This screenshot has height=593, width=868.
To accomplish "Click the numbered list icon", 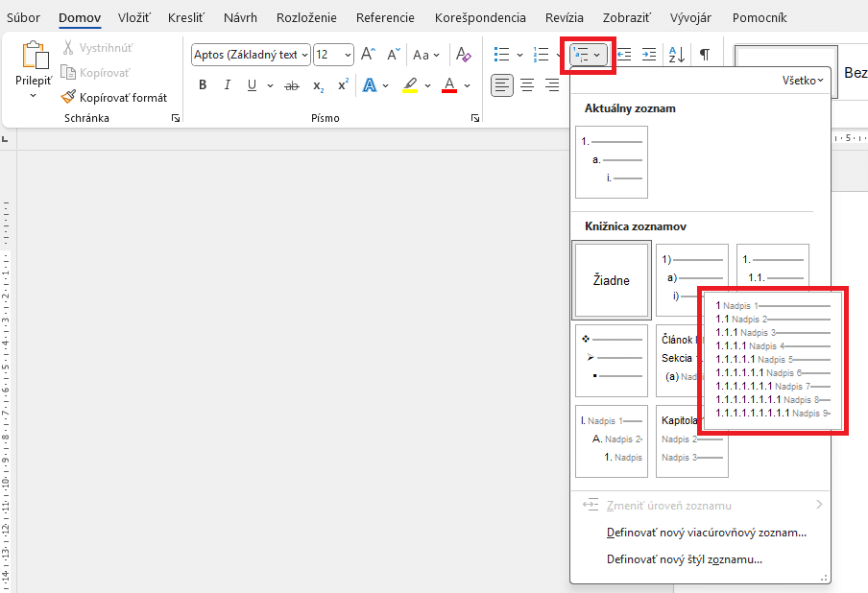I will pos(541,54).
